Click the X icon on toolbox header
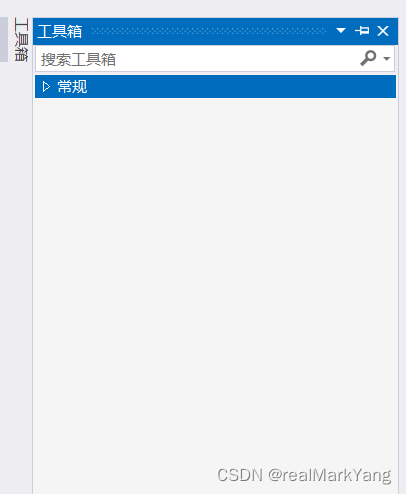The width and height of the screenshot is (406, 494). 383,31
